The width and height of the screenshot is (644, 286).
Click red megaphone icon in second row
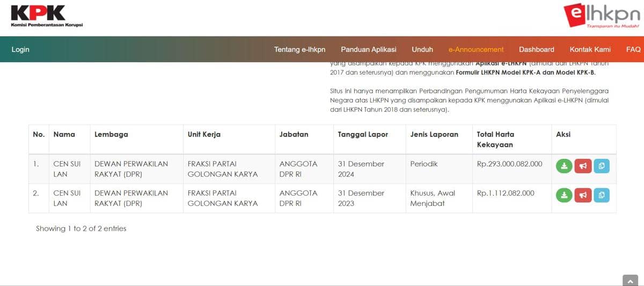pos(582,195)
